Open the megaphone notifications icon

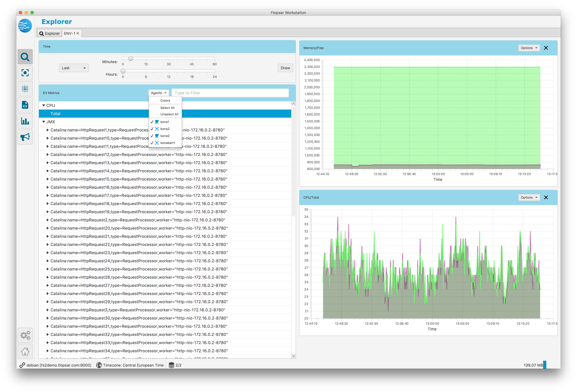click(x=25, y=137)
